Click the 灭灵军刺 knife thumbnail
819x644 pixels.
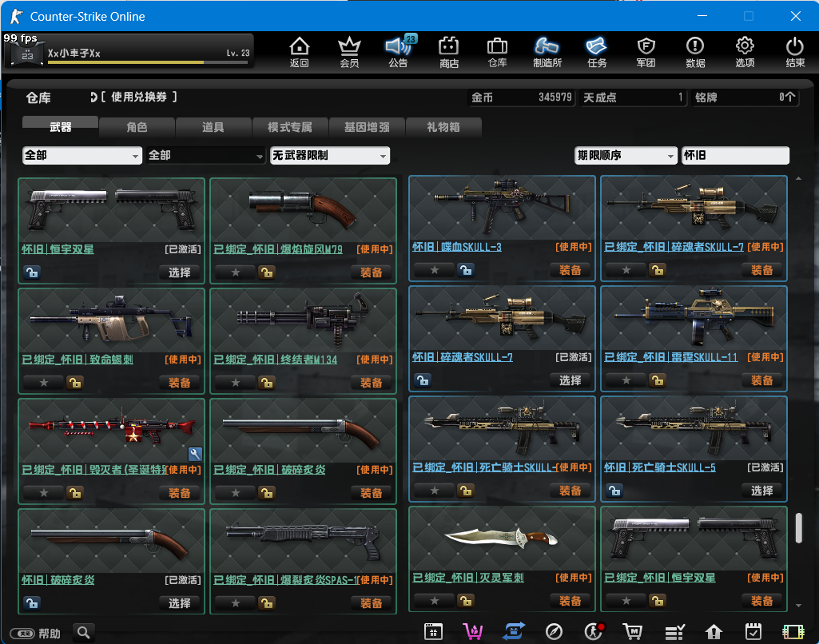click(x=502, y=538)
